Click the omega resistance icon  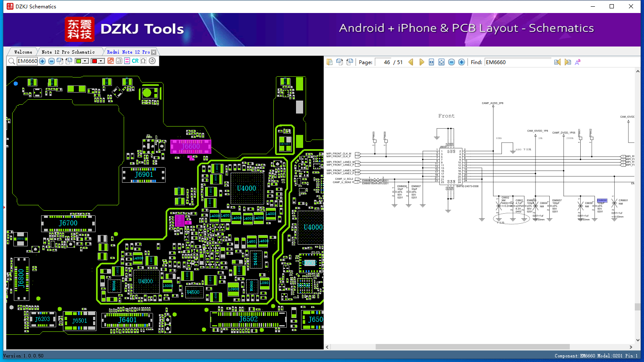[143, 61]
